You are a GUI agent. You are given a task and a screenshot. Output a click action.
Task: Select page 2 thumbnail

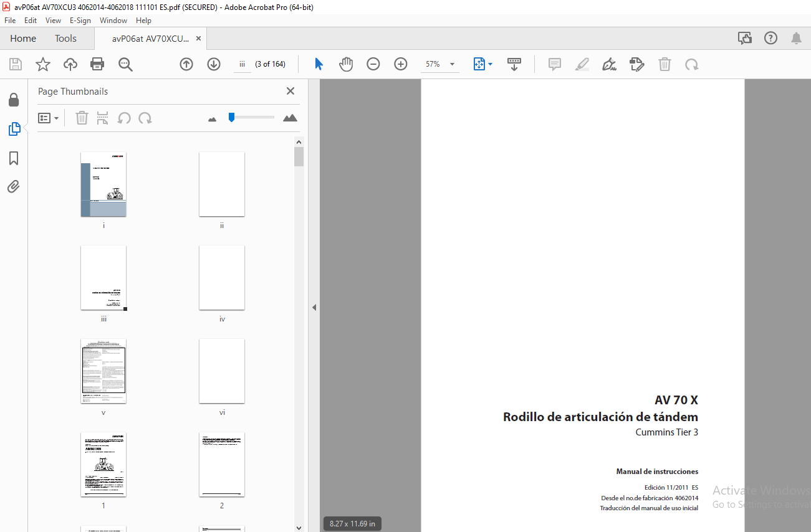pyautogui.click(x=222, y=465)
